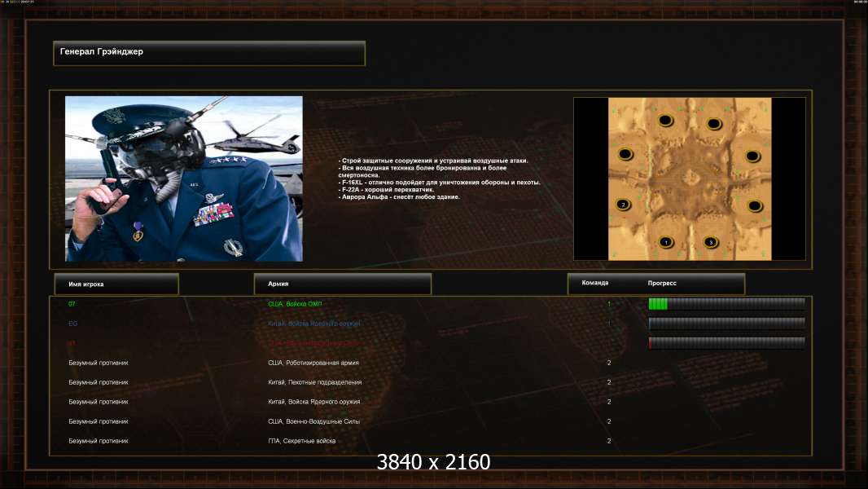Click start position 3 on the map
Image resolution: width=868 pixels, height=489 pixels.
point(711,242)
